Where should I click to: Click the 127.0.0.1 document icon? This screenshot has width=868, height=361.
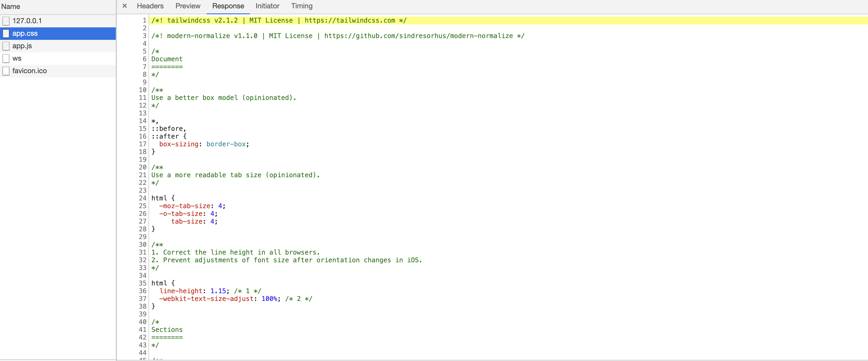click(x=6, y=21)
